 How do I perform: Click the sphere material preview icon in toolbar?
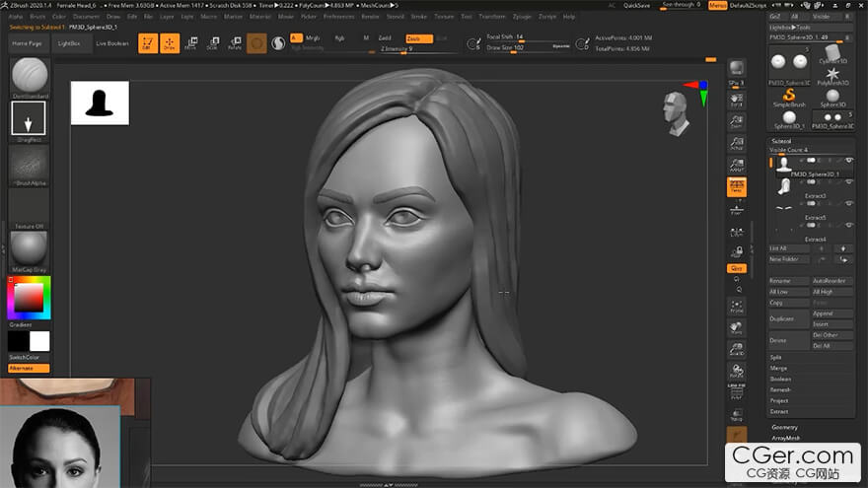[278, 43]
